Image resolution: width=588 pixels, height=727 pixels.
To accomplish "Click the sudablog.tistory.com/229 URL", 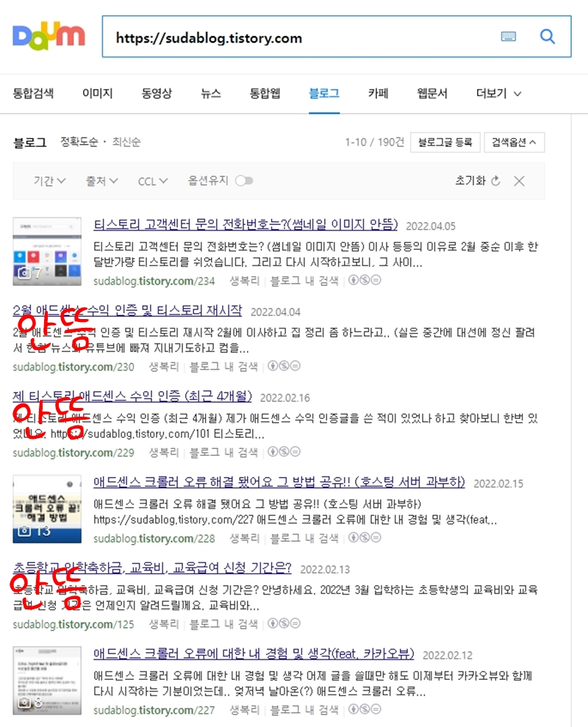I will click(73, 453).
